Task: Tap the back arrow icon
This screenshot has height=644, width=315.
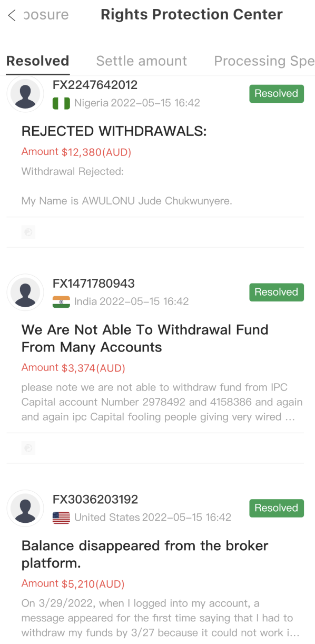Action: pos(12,15)
